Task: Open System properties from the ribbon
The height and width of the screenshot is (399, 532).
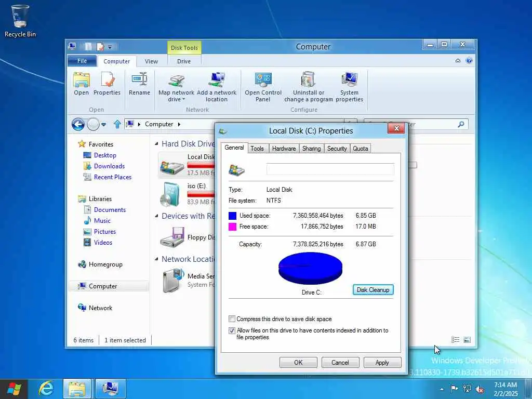Action: click(x=350, y=87)
